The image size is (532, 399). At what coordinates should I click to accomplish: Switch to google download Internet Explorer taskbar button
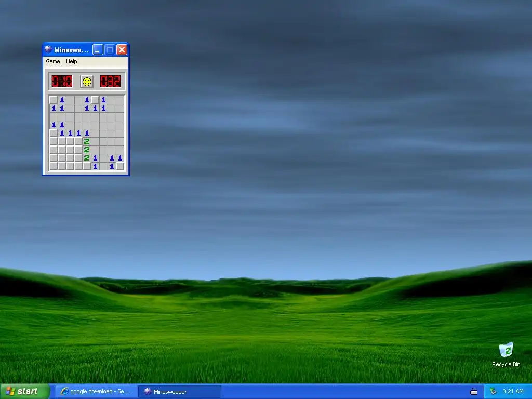[x=96, y=392]
